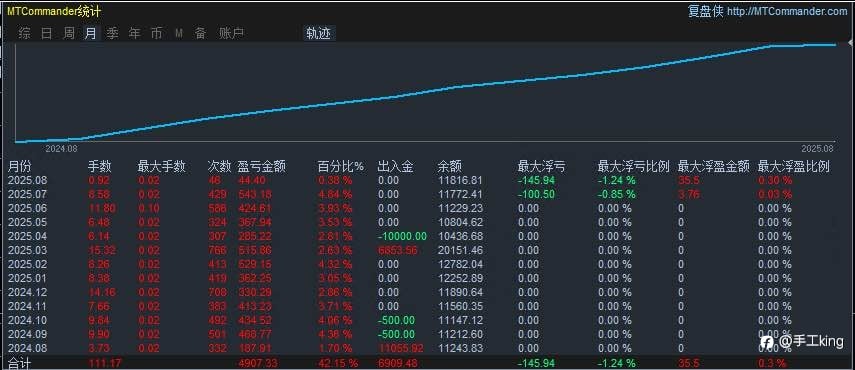
Task: Click the 最大浮亏比例 column header
Action: pyautogui.click(x=634, y=166)
